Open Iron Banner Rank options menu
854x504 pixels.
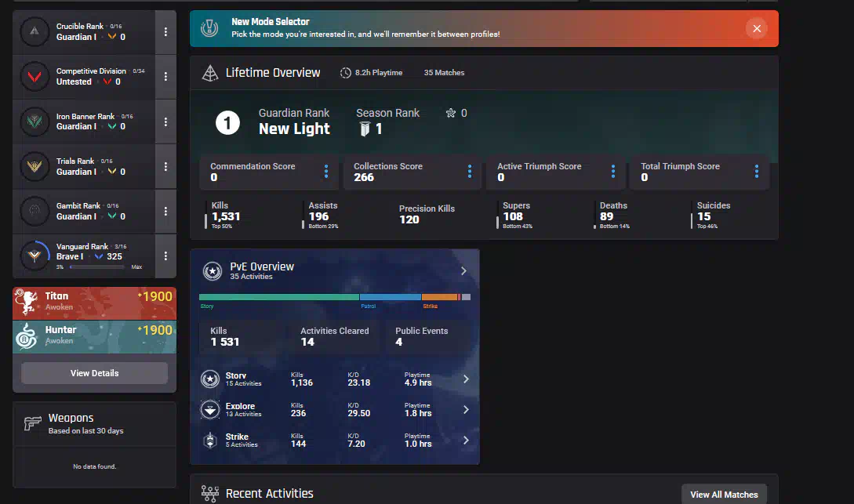pyautogui.click(x=165, y=122)
